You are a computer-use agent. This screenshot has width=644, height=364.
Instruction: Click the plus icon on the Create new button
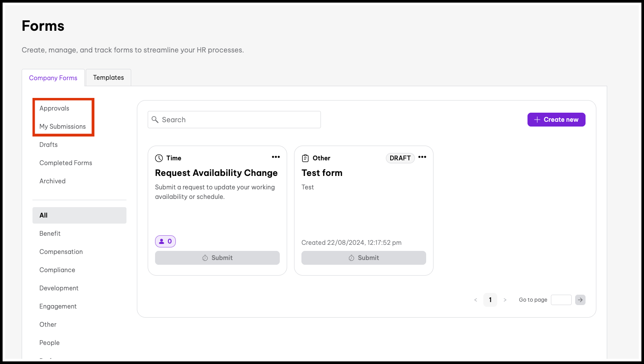537,119
